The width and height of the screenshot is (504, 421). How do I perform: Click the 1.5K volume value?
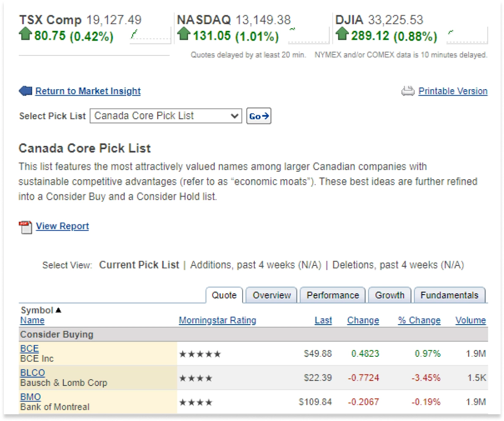coord(477,377)
